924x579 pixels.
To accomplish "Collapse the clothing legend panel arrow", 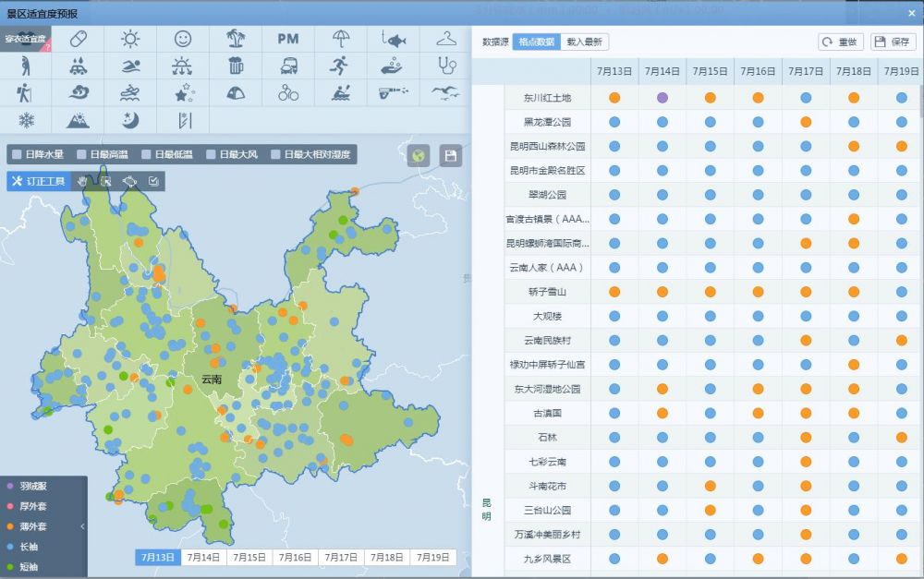I will pos(82,526).
